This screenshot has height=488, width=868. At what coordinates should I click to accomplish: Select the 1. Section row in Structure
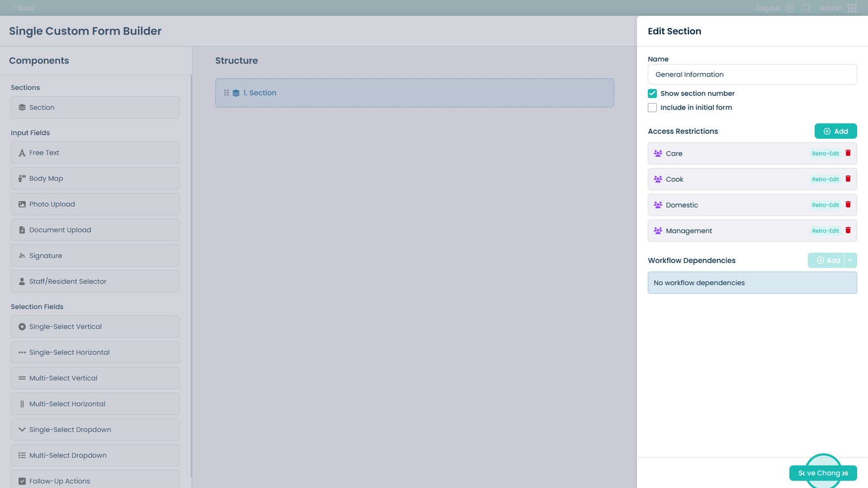pyautogui.click(x=414, y=93)
